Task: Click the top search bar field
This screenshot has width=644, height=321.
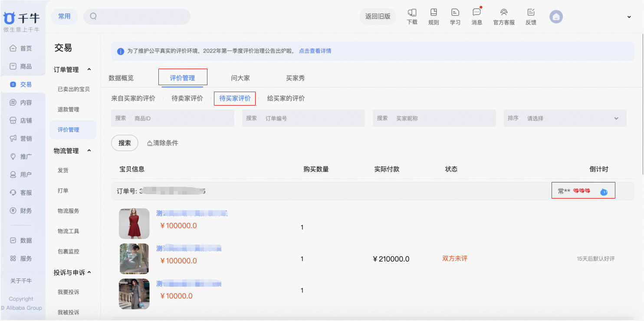Action: pos(137,17)
